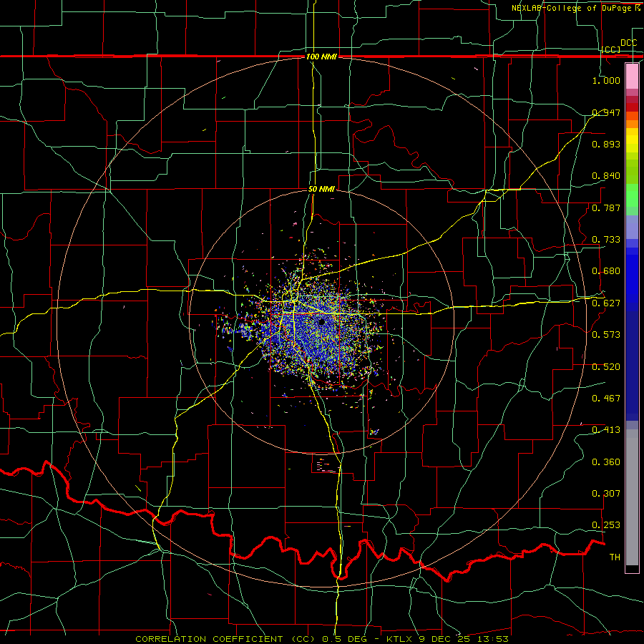Click the DCC label above the color scale
This screenshot has height=644, width=644.
pyautogui.click(x=628, y=43)
